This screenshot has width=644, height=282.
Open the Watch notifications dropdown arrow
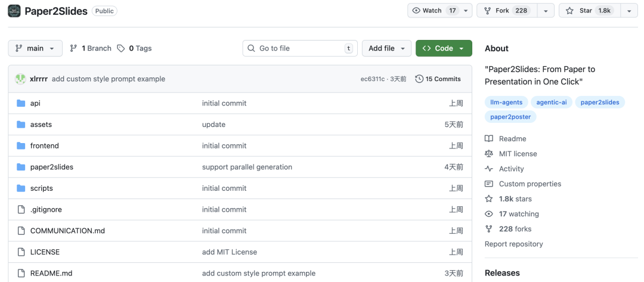tap(466, 11)
